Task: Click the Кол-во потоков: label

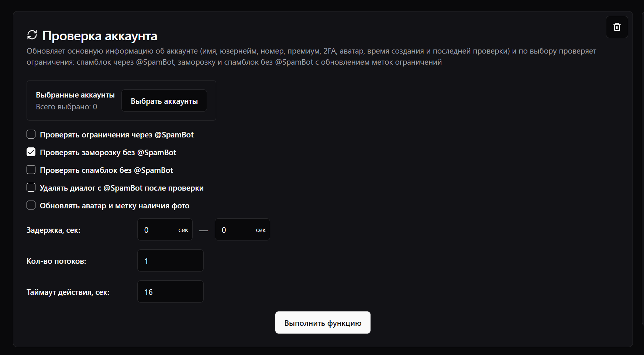Action: click(x=56, y=261)
